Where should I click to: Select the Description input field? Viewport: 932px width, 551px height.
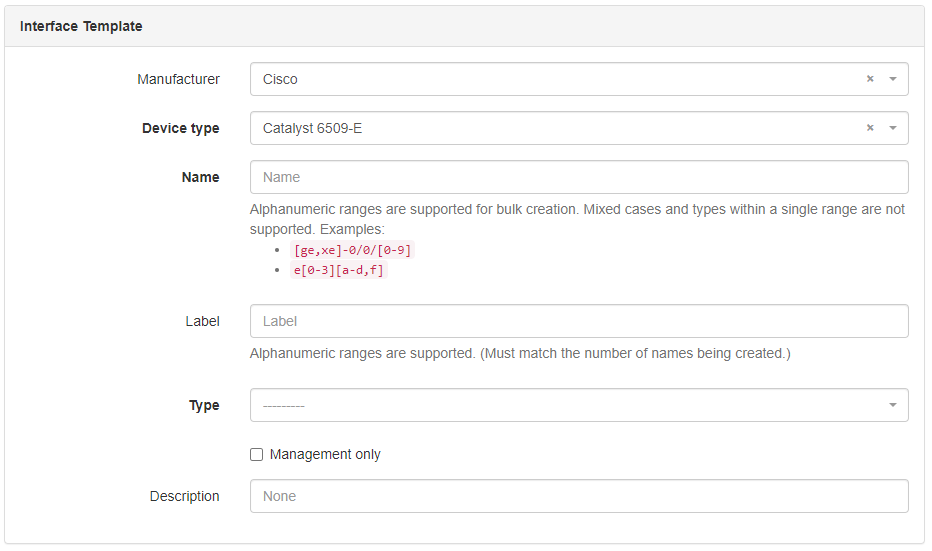578,496
